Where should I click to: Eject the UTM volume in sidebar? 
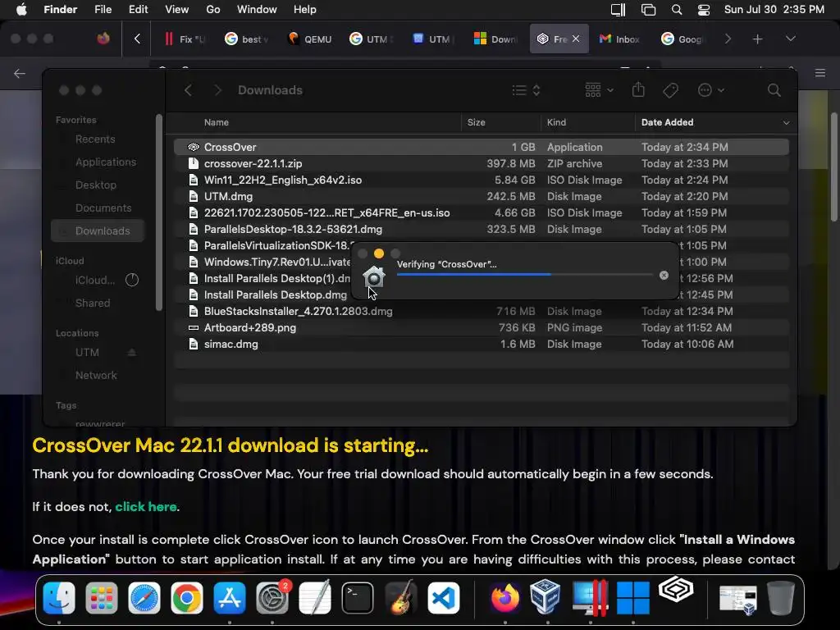point(132,353)
